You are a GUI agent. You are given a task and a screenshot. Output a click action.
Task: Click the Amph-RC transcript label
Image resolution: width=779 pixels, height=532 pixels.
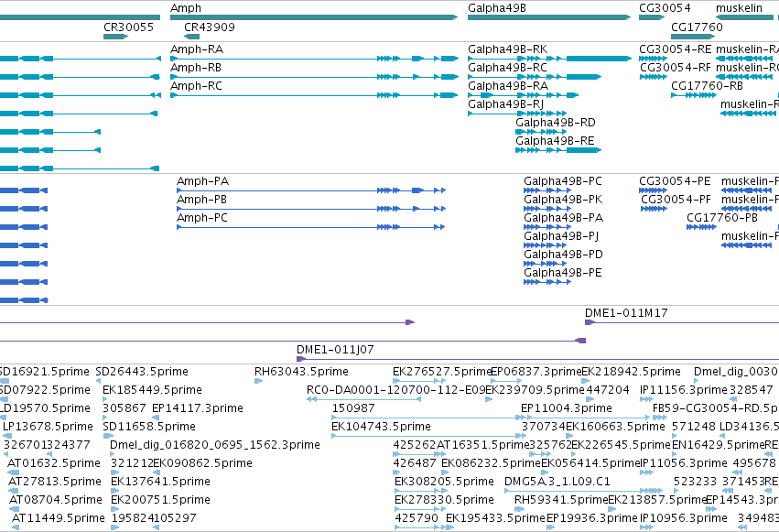[x=196, y=86]
